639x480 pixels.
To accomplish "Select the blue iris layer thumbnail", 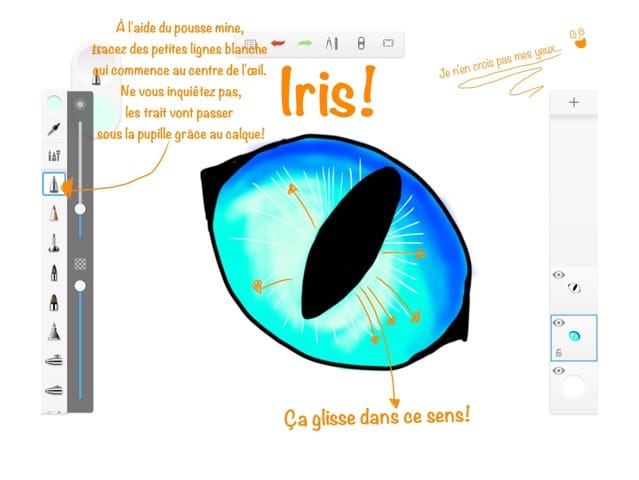I will (x=575, y=338).
